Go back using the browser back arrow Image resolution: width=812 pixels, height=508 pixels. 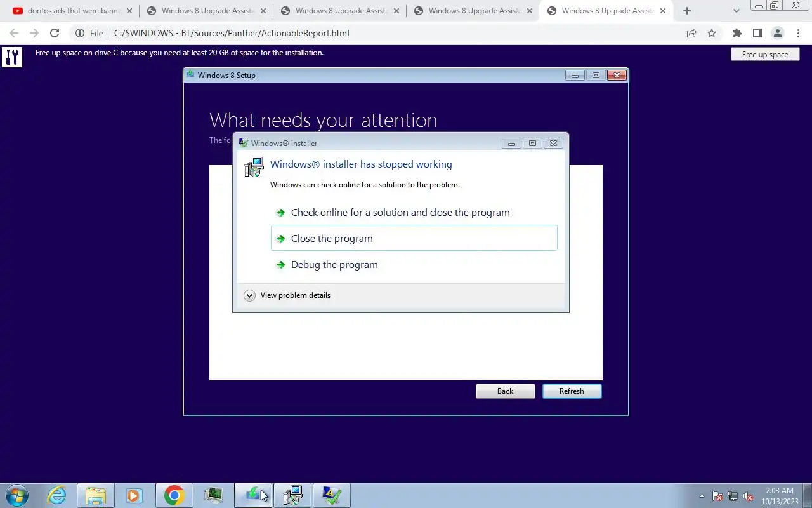(x=14, y=33)
